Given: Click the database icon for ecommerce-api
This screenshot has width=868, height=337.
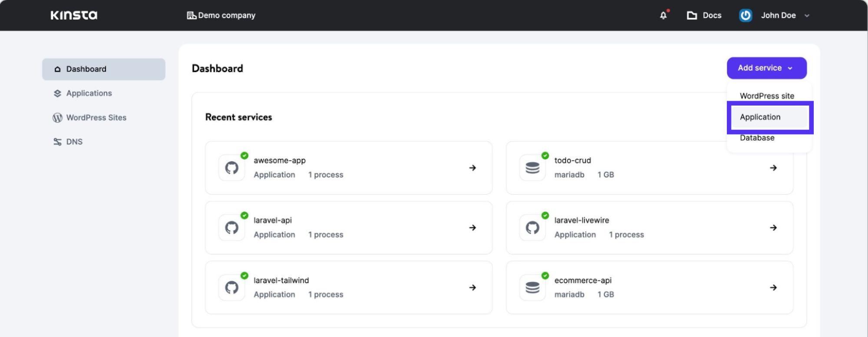Looking at the screenshot, I should pyautogui.click(x=532, y=287).
